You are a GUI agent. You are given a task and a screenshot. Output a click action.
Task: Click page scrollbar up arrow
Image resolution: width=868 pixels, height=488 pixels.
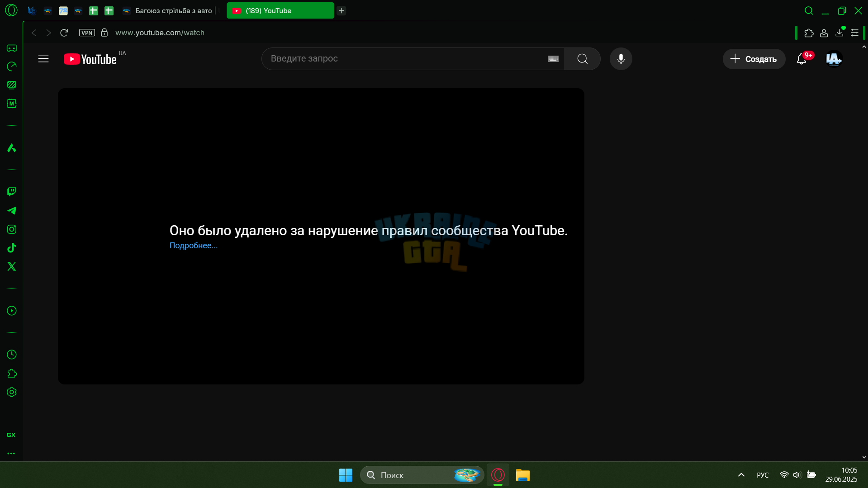click(x=864, y=47)
